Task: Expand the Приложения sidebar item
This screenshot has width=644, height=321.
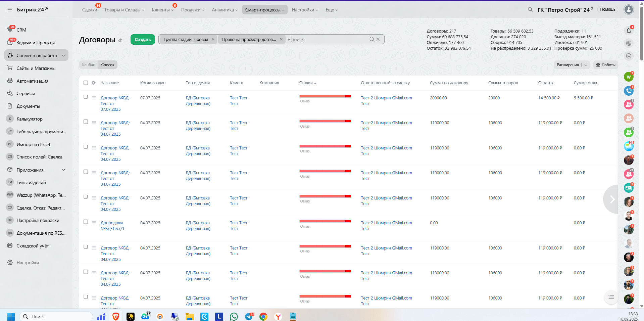Action: (63, 170)
